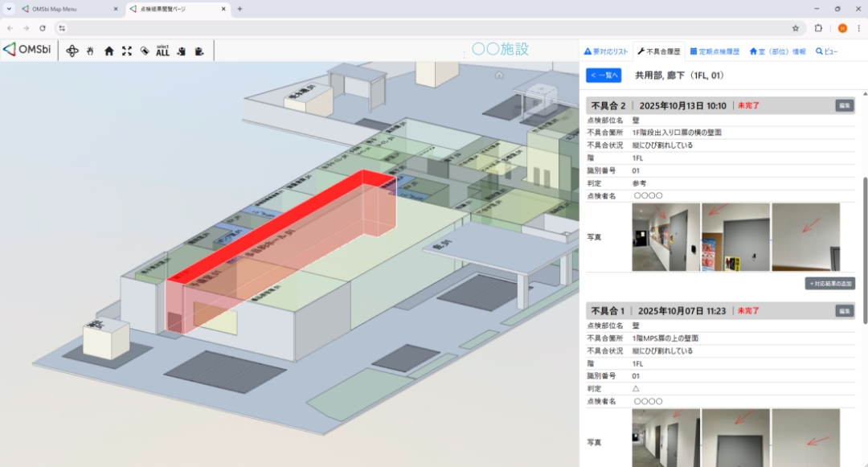Click the OMSbi logo

pos(27,50)
